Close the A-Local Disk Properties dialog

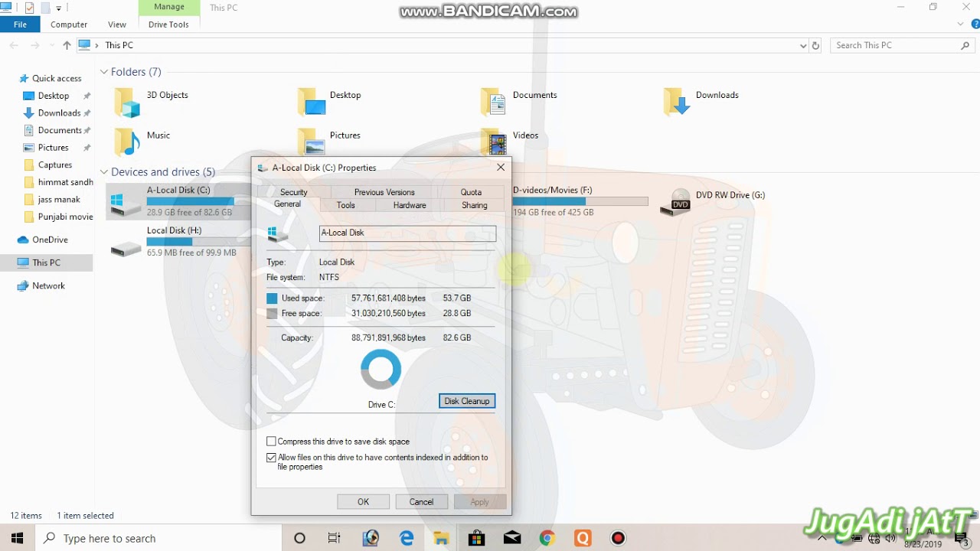[501, 167]
